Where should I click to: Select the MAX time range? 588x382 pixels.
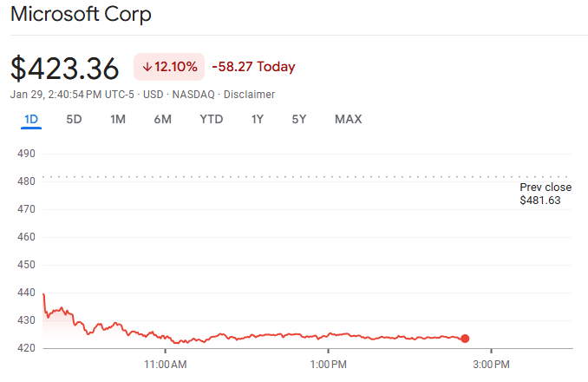click(348, 119)
